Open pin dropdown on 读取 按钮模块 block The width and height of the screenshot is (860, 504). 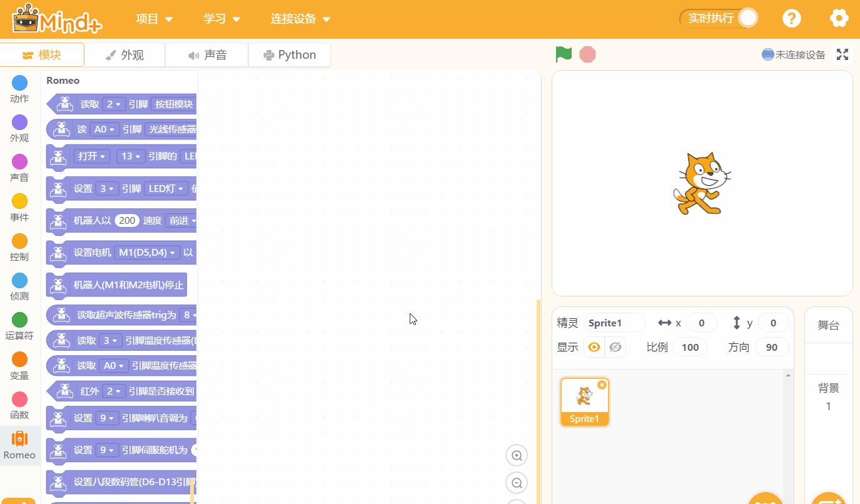[x=114, y=104]
